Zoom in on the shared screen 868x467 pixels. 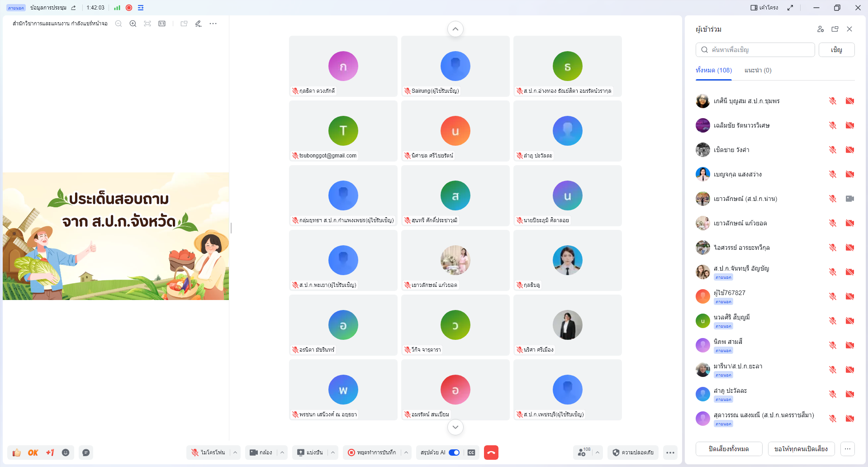[133, 24]
